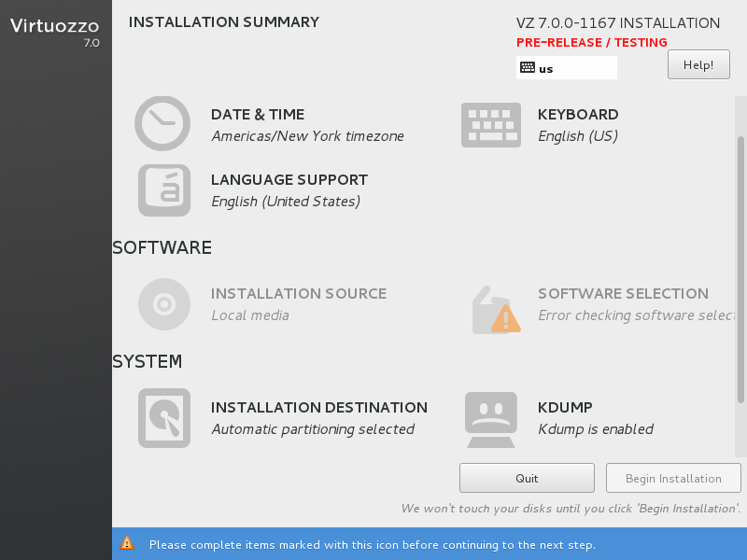Click the small keyboard layout icon beside 'us'
This screenshot has width=747, height=560.
point(528,68)
